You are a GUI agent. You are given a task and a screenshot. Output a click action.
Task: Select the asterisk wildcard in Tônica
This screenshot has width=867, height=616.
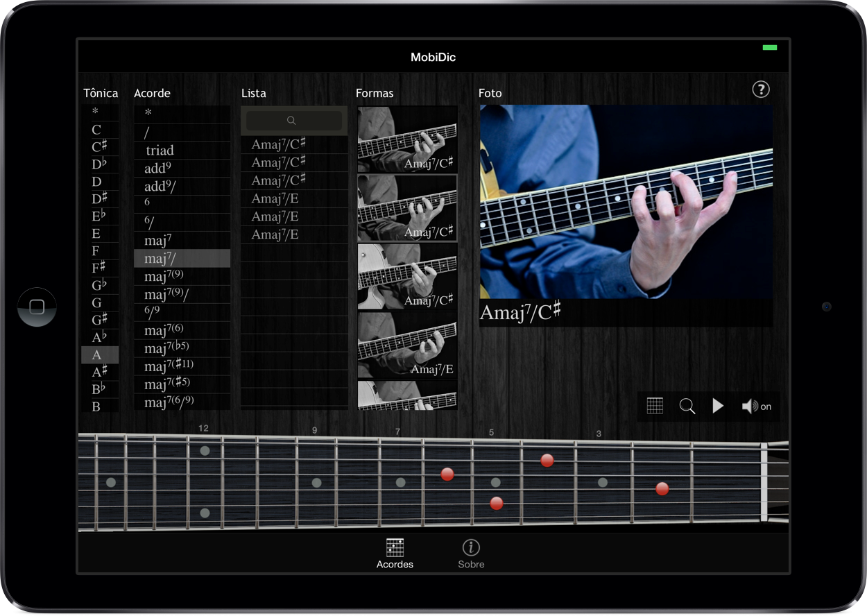coord(100,112)
